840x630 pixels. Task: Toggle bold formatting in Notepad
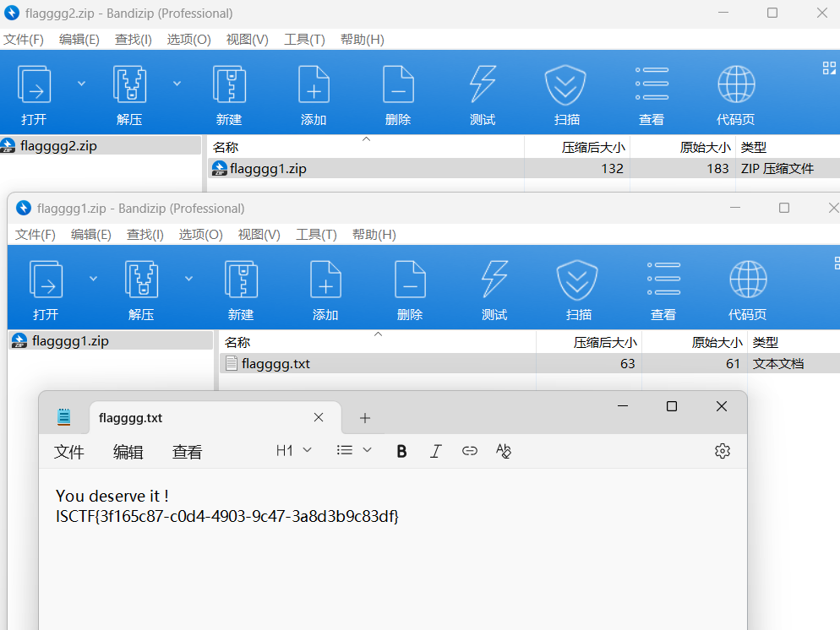tap(402, 451)
